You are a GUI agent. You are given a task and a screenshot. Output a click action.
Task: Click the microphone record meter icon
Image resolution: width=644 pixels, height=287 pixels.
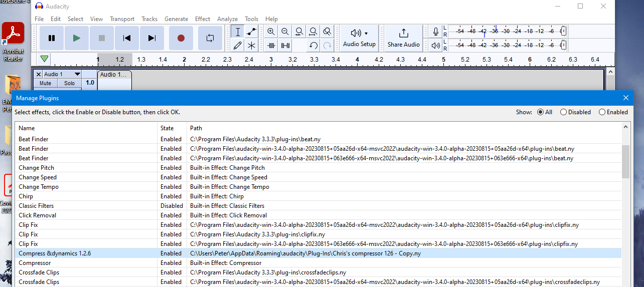tap(436, 32)
